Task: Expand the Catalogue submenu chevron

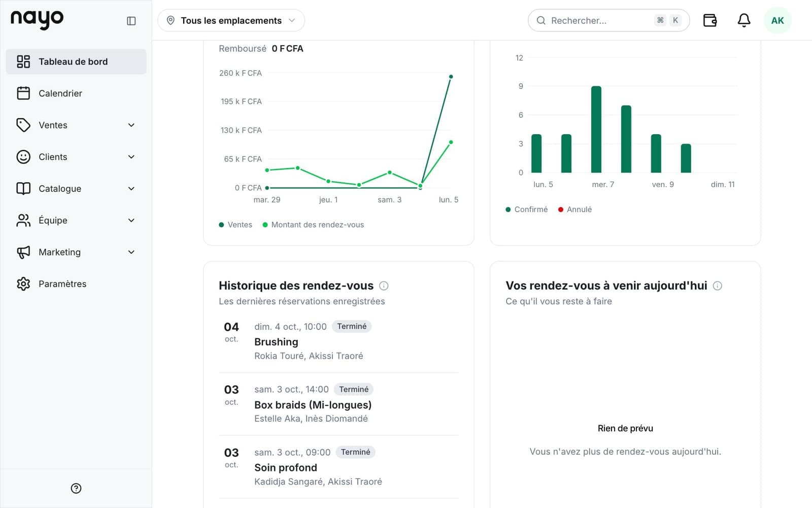Action: pos(131,188)
